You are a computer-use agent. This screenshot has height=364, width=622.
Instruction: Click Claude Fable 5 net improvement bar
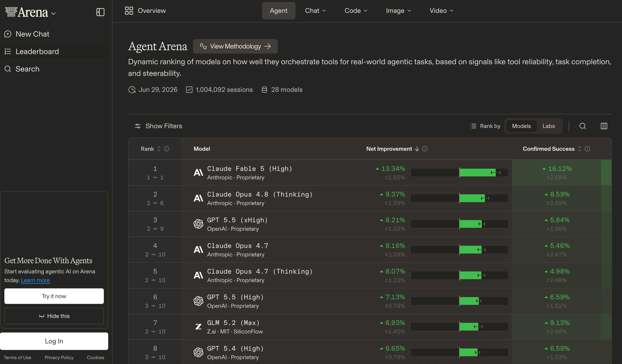pyautogui.click(x=459, y=172)
